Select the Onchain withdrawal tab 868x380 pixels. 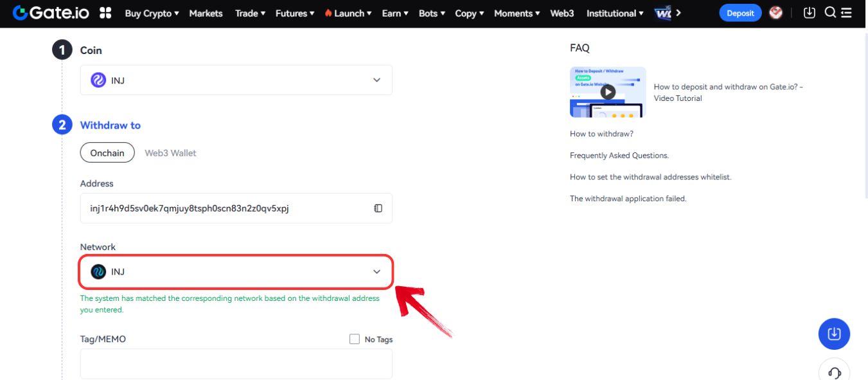click(107, 153)
